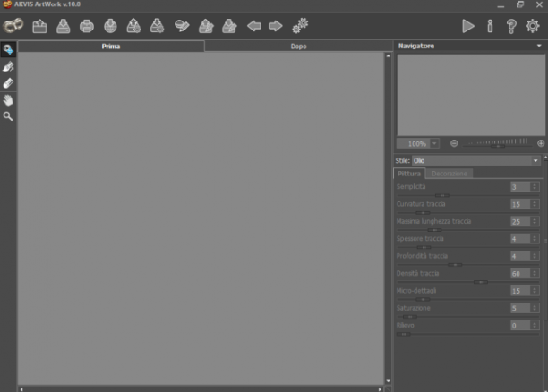
Task: Zoom out with the minus icon in Navigatore
Action: click(454, 143)
